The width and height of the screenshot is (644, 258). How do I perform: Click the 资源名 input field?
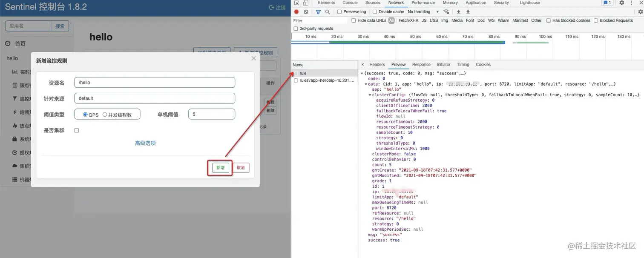[155, 83]
